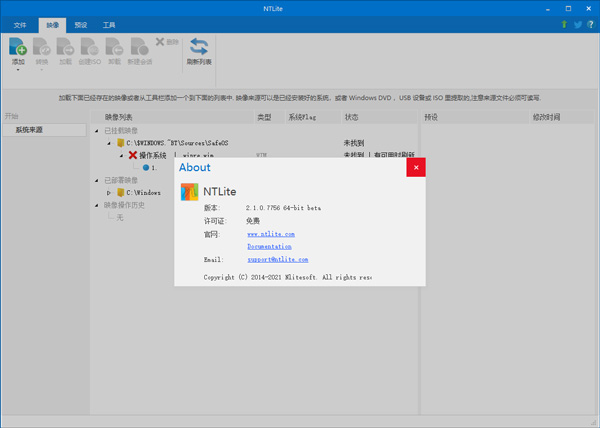Collapse the 已挂载映像 tree group
The image size is (600, 428).
click(x=97, y=130)
